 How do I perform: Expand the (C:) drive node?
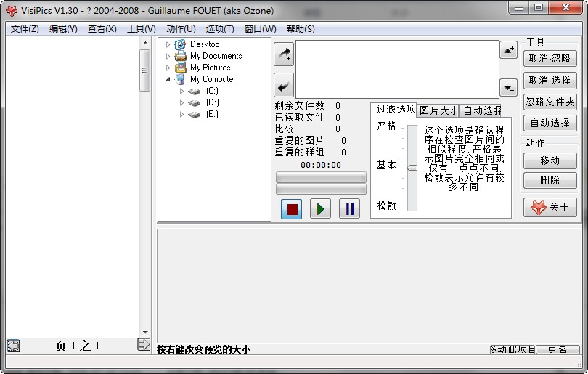[x=181, y=92]
